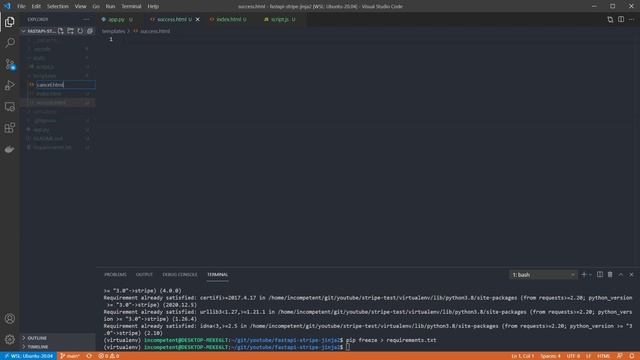The height and width of the screenshot is (360, 640).
Task: Click the templates breadcrumb segment
Action: pos(113,31)
